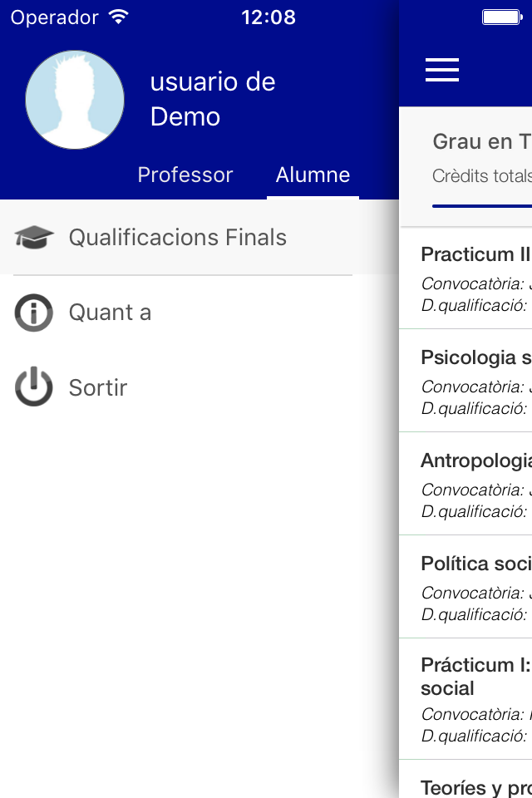The height and width of the screenshot is (798, 532).
Task: Open the Quant a menu entry
Action: 199,313
